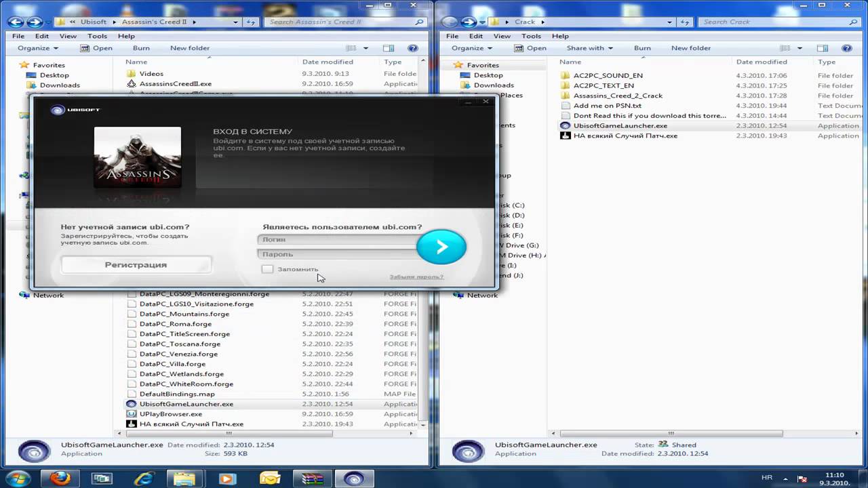Click the Ubisoft logo in launcher header
This screenshot has height=488, width=868.
(75, 110)
